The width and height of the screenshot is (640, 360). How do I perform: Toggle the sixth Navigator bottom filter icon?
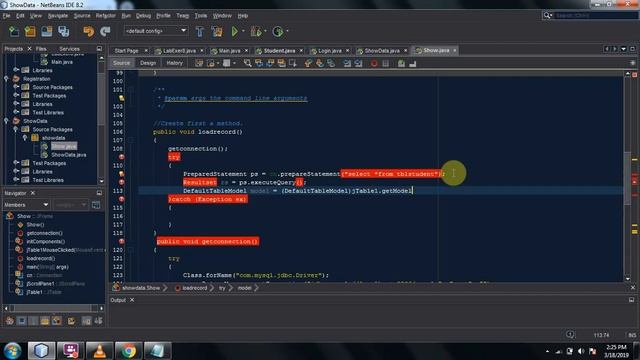coord(71,321)
